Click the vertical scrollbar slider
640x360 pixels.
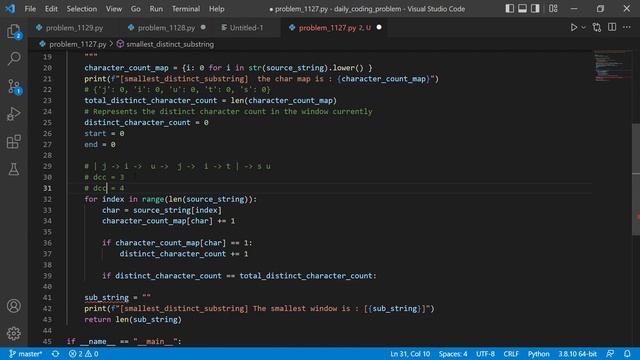click(636, 180)
